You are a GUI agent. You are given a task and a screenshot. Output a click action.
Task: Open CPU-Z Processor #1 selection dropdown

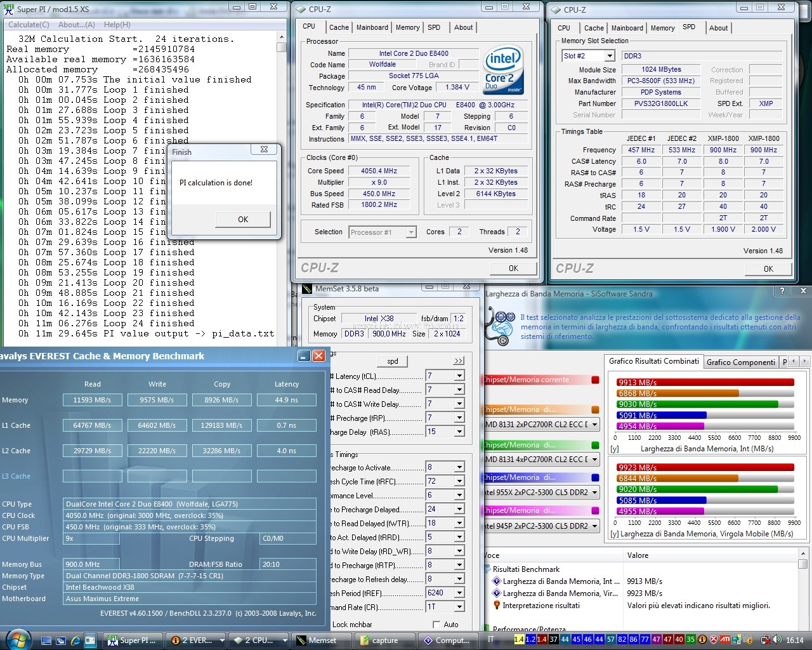(411, 232)
